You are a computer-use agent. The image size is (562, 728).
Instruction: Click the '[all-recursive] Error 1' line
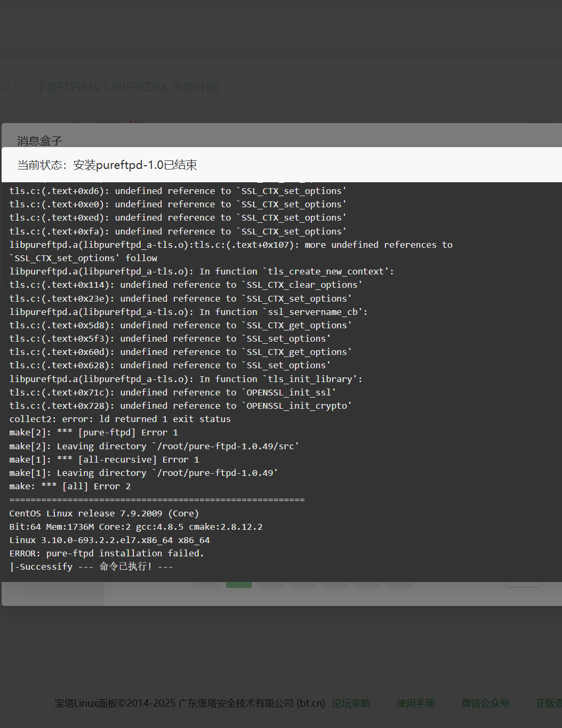coord(104,459)
